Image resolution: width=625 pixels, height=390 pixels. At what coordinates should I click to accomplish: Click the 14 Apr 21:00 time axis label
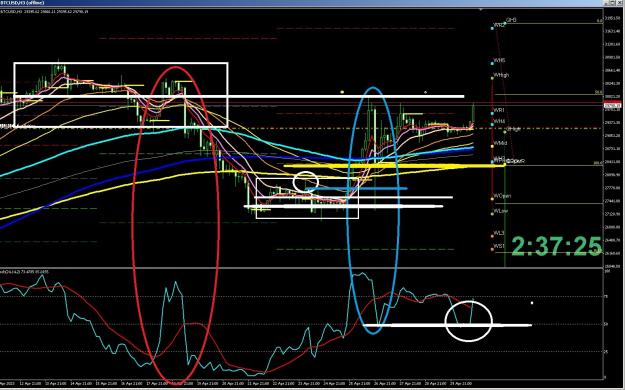pos(82,384)
